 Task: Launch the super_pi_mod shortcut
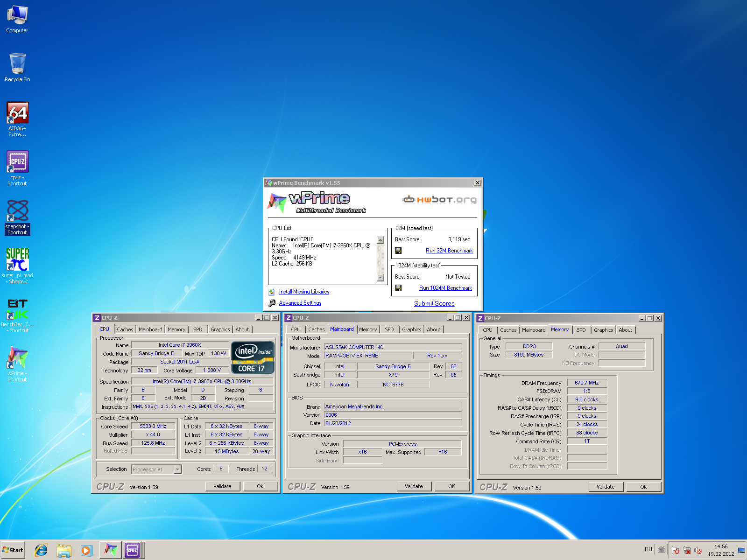(x=17, y=266)
